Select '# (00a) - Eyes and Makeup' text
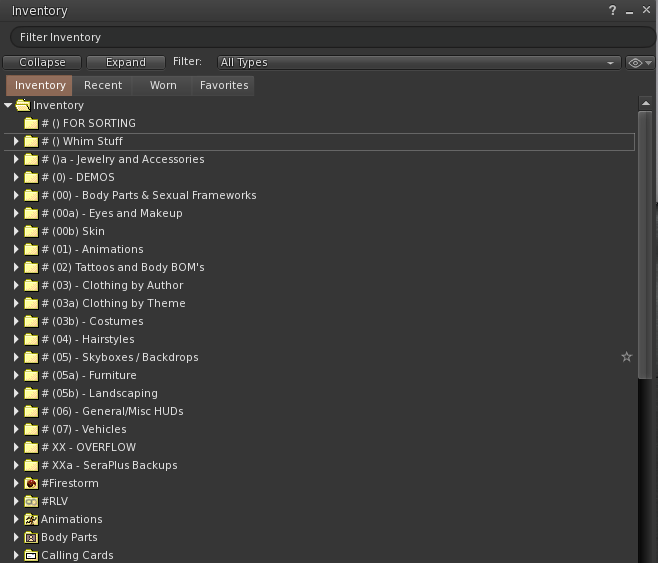The width and height of the screenshot is (658, 563). click(x=112, y=214)
